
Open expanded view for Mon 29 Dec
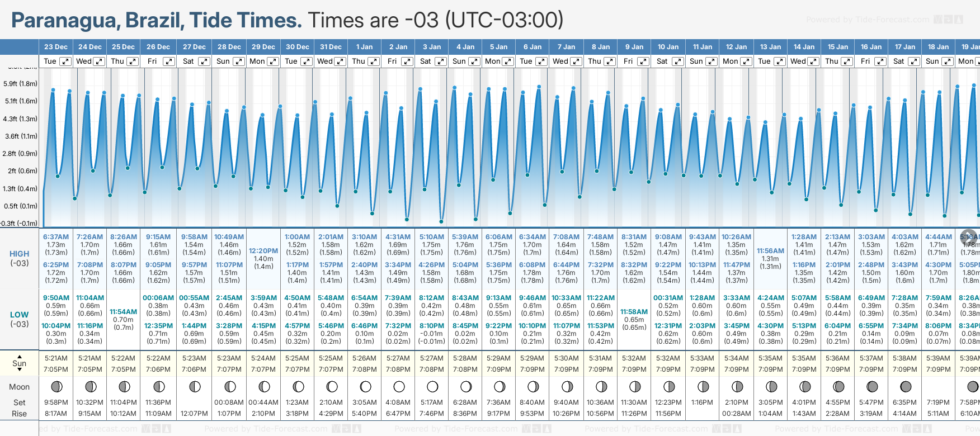point(273,61)
